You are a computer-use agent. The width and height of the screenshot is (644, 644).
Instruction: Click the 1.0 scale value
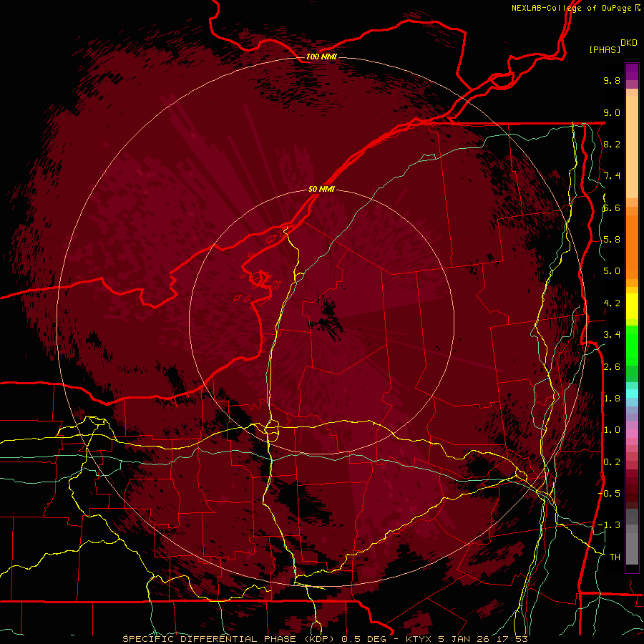coord(612,430)
